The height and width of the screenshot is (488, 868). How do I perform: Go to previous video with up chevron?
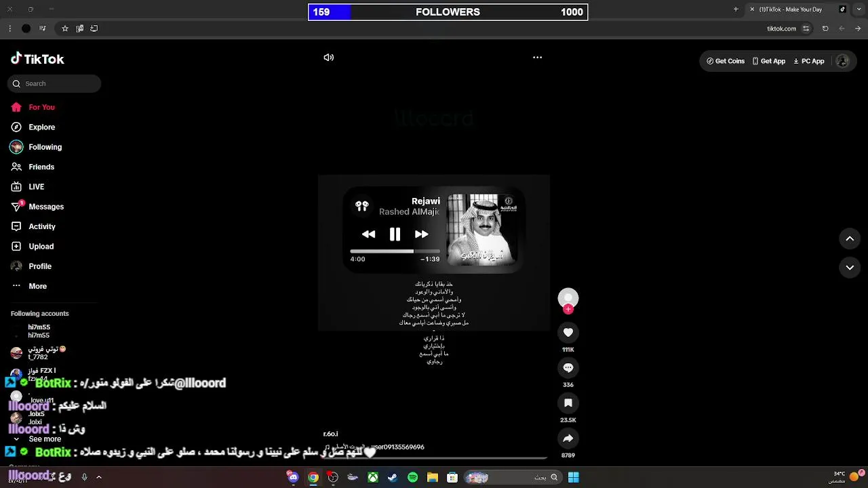pos(850,239)
